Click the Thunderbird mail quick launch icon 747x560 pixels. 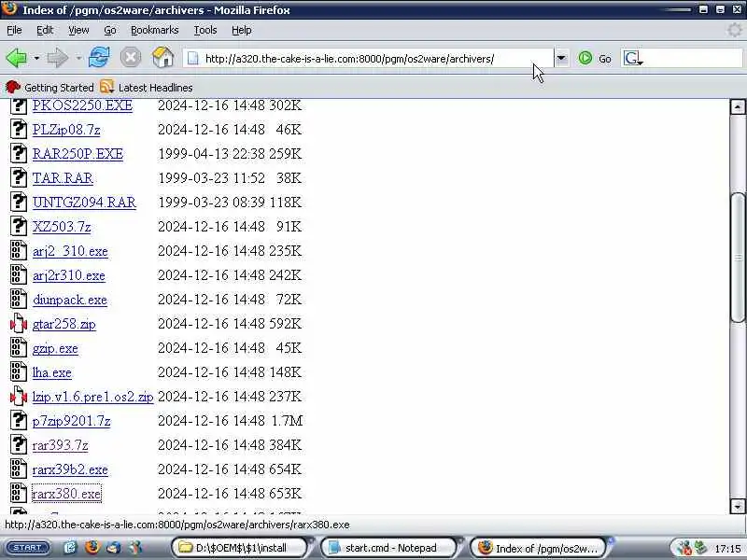tap(113, 548)
